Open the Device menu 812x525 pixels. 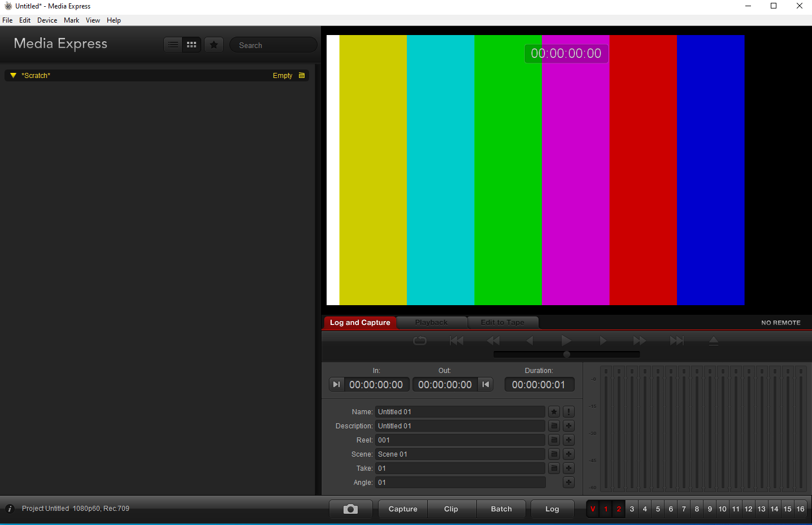pyautogui.click(x=47, y=20)
